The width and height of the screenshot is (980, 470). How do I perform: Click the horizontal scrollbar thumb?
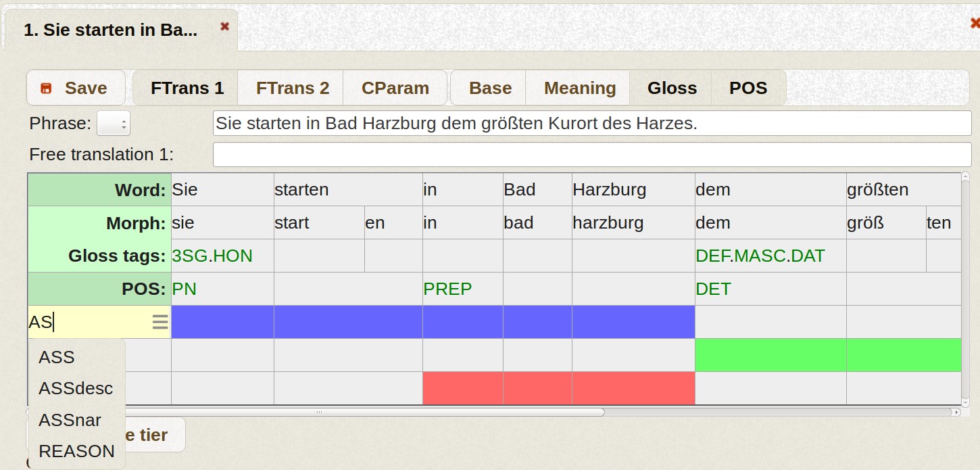319,412
